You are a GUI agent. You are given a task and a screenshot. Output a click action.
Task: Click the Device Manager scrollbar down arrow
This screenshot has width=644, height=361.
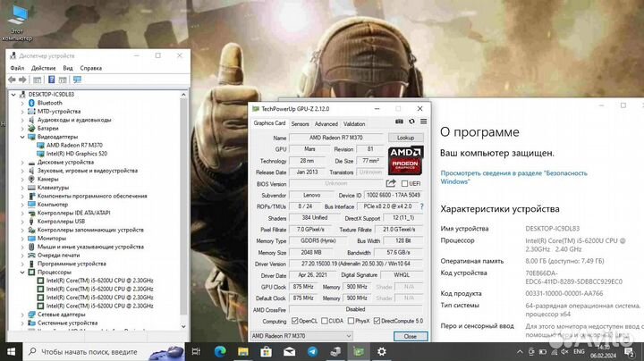pyautogui.click(x=183, y=326)
